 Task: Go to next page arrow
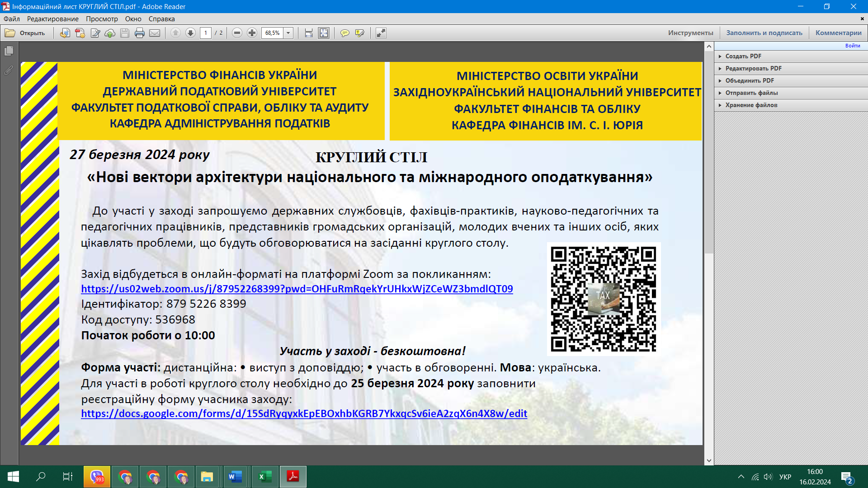190,33
